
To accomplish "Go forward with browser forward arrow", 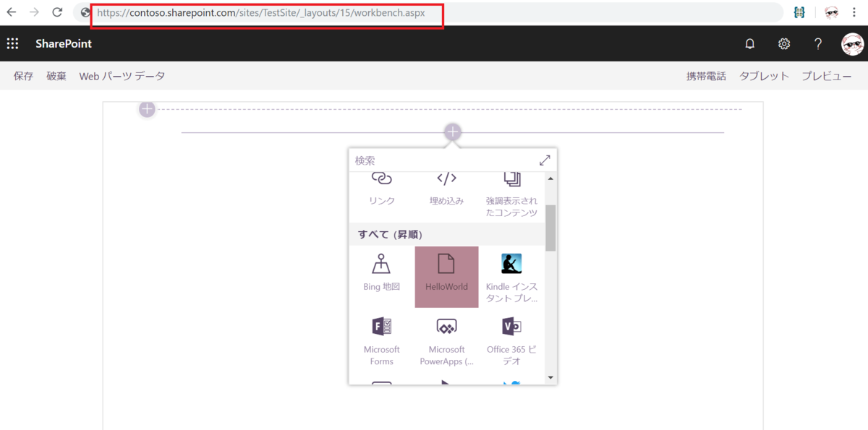I will click(x=34, y=12).
